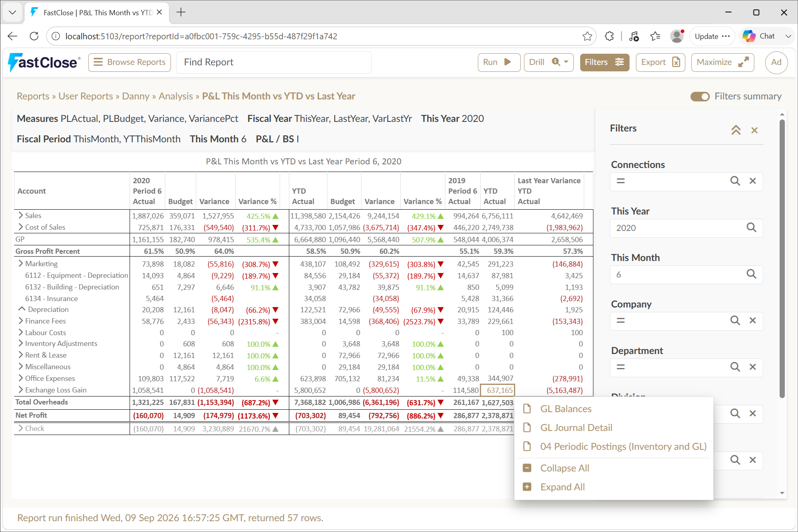Expand the Office Expenses row
Screen dimensions: 798x532
tap(20, 378)
